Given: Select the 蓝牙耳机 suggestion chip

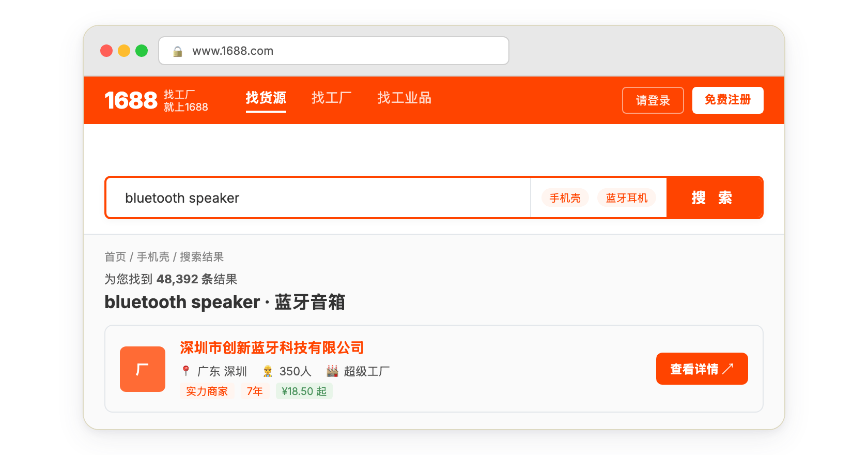Looking at the screenshot, I should pos(627,198).
